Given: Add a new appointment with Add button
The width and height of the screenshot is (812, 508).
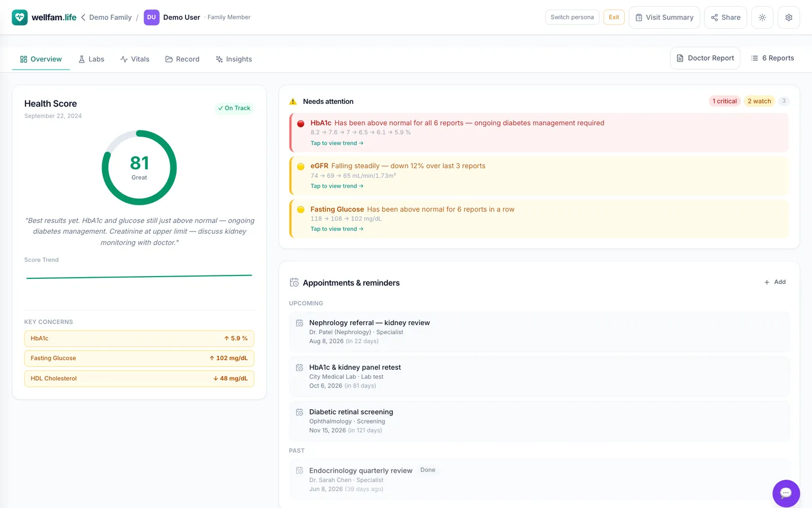Looking at the screenshot, I should point(775,282).
